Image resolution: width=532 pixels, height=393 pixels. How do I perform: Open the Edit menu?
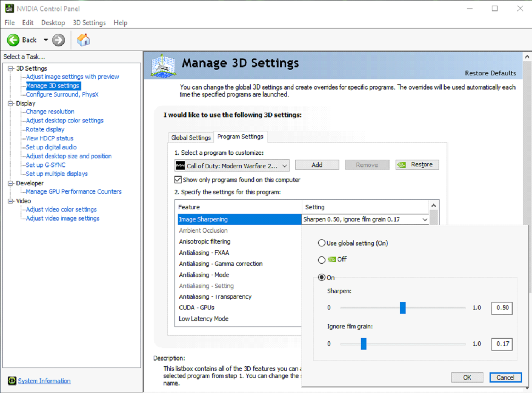point(28,23)
